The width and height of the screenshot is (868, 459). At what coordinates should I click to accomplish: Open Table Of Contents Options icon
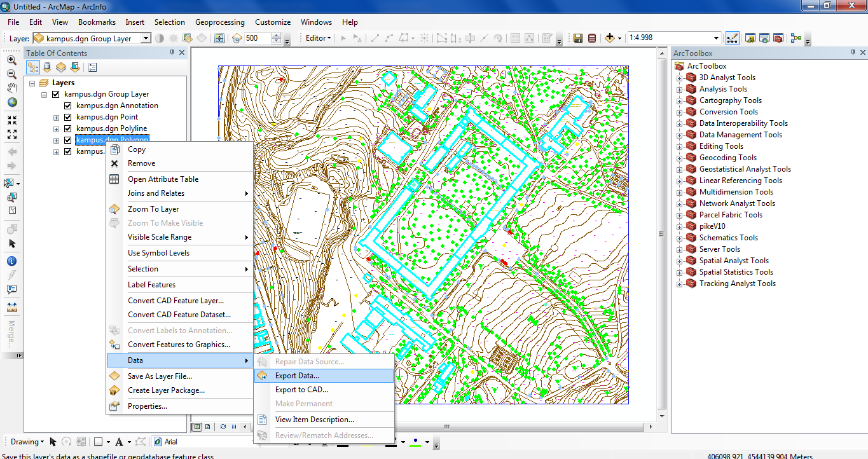[92, 67]
